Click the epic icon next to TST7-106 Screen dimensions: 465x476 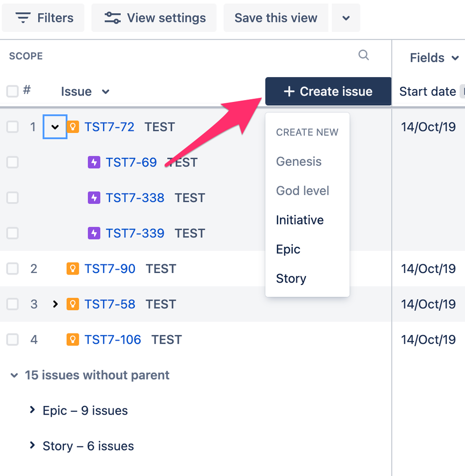click(72, 339)
